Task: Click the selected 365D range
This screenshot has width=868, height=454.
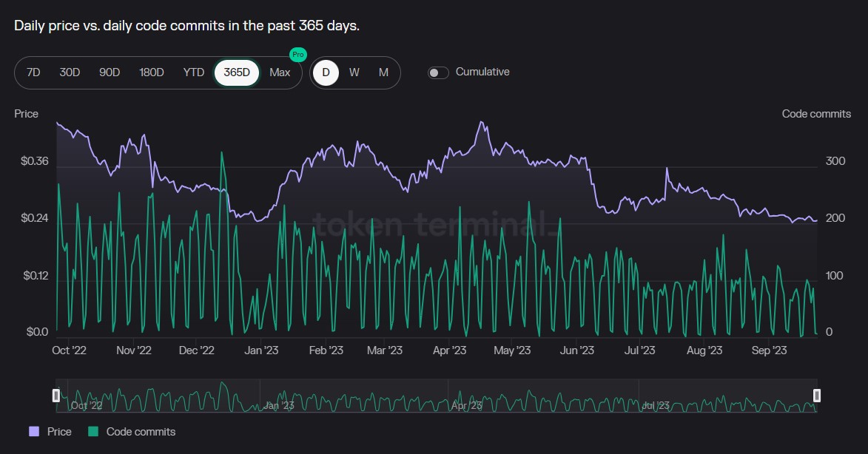Action: coord(235,72)
